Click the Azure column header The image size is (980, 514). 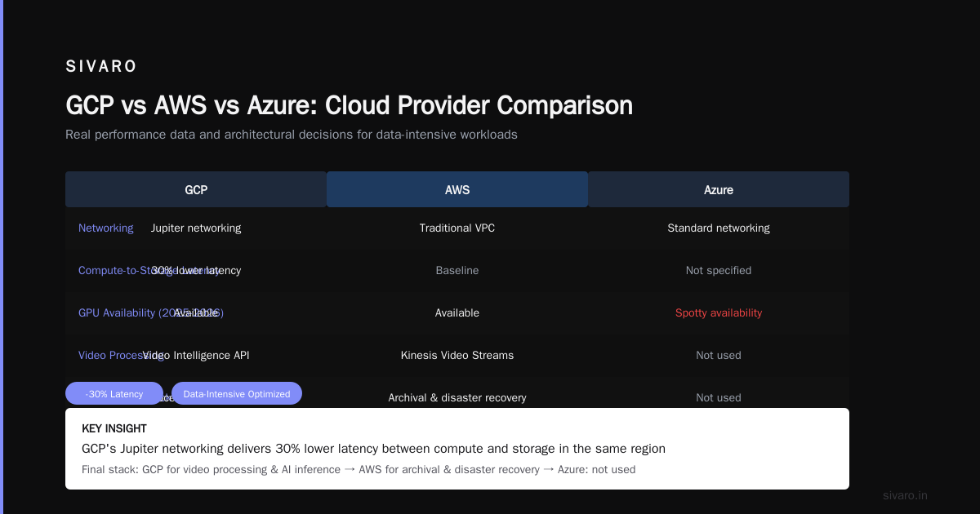point(719,189)
